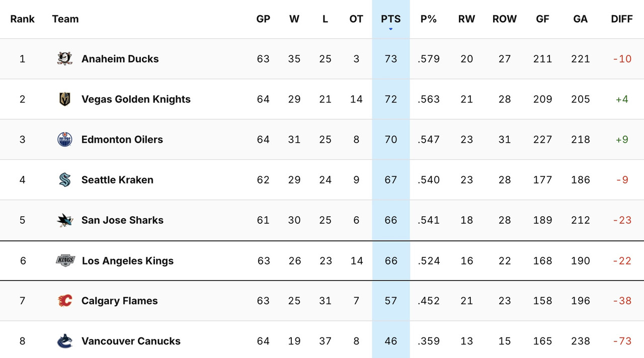Click the Calgary Flames logo

(65, 301)
